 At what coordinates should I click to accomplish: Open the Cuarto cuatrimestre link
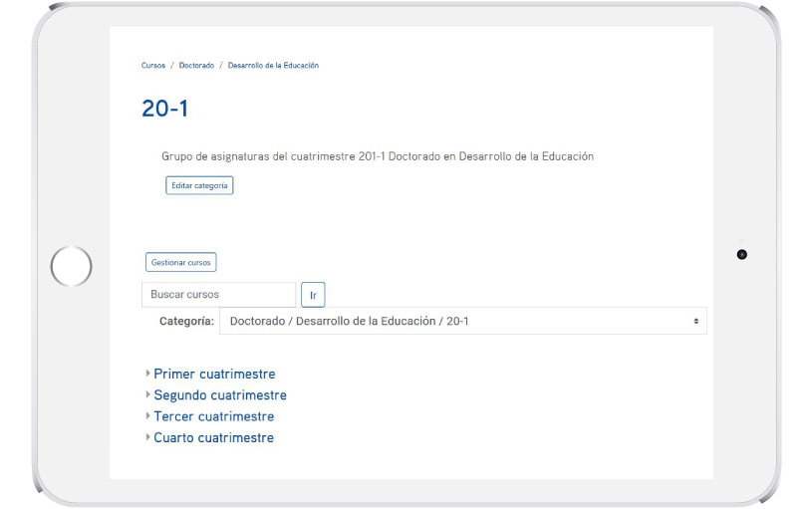point(214,437)
